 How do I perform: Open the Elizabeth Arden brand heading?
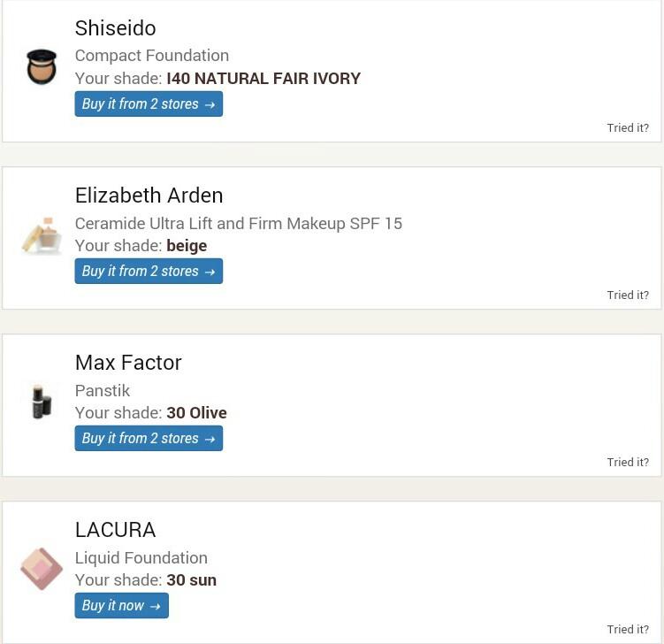click(x=149, y=195)
